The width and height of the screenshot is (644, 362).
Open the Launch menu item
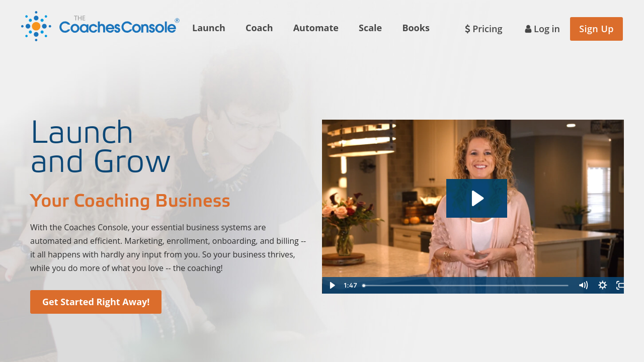[x=209, y=28]
